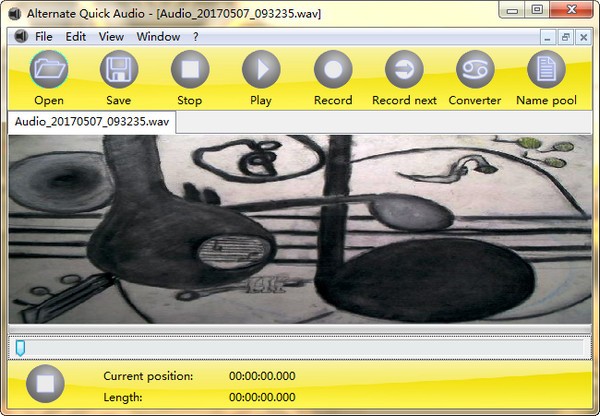Restore the inner document window
This screenshot has width=600, height=416.
[565, 38]
